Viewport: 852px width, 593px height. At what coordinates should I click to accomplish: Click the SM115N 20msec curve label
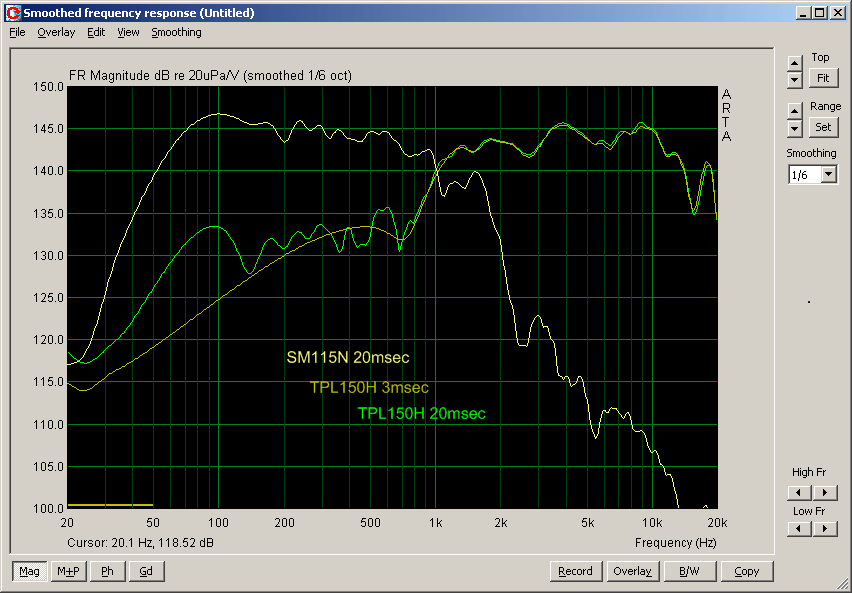348,358
